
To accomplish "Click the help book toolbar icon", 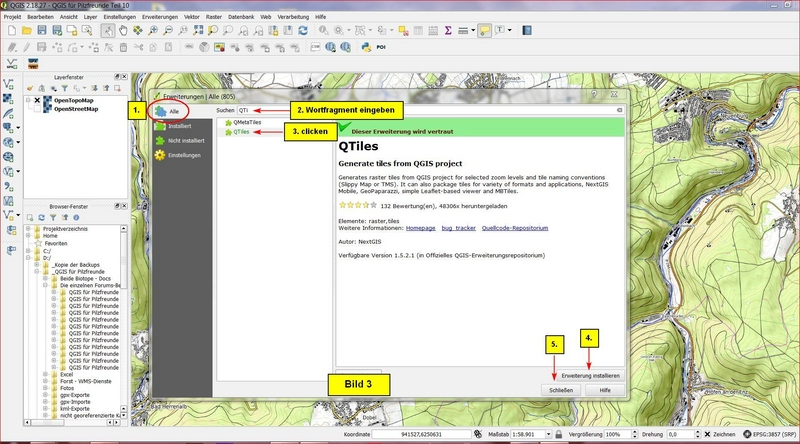I will pos(527,31).
